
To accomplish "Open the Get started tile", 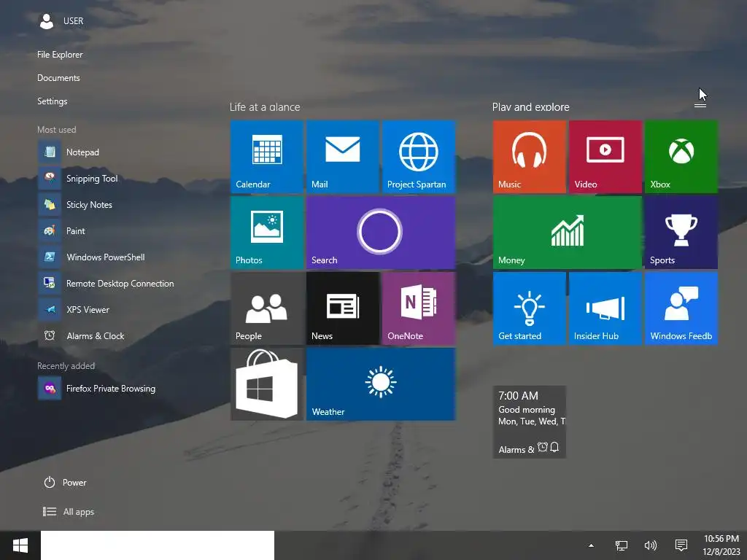I will click(x=530, y=308).
